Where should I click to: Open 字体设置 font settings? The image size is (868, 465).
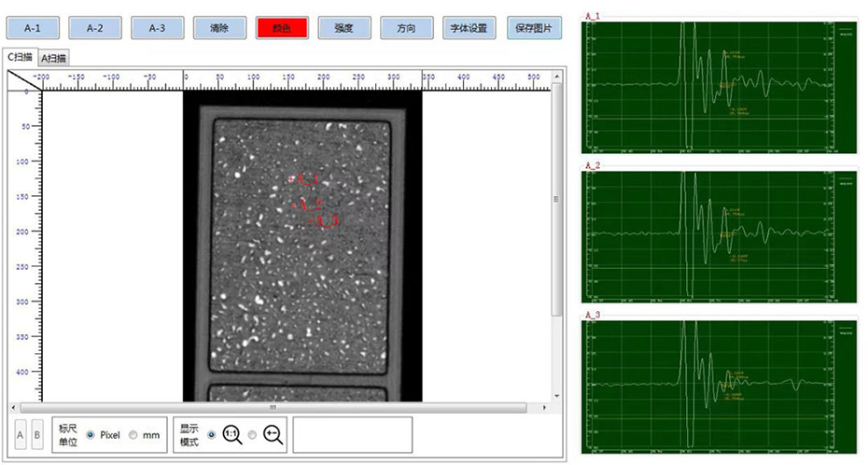pyautogui.click(x=469, y=28)
